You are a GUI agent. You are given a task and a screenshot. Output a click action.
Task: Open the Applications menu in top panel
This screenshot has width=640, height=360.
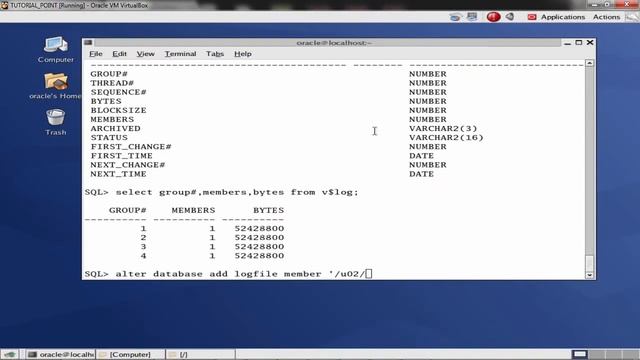(x=562, y=17)
